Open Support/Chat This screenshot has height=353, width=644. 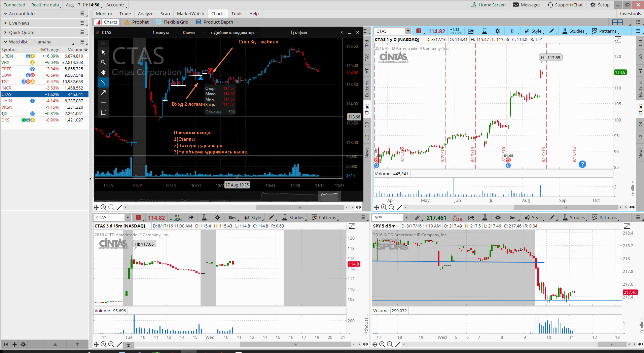pyautogui.click(x=565, y=5)
